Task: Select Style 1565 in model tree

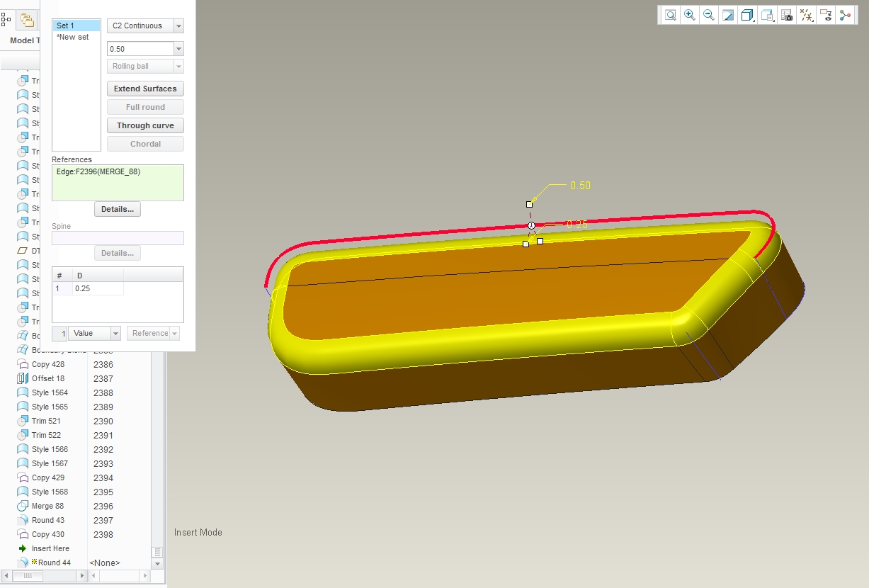Action: [50, 407]
